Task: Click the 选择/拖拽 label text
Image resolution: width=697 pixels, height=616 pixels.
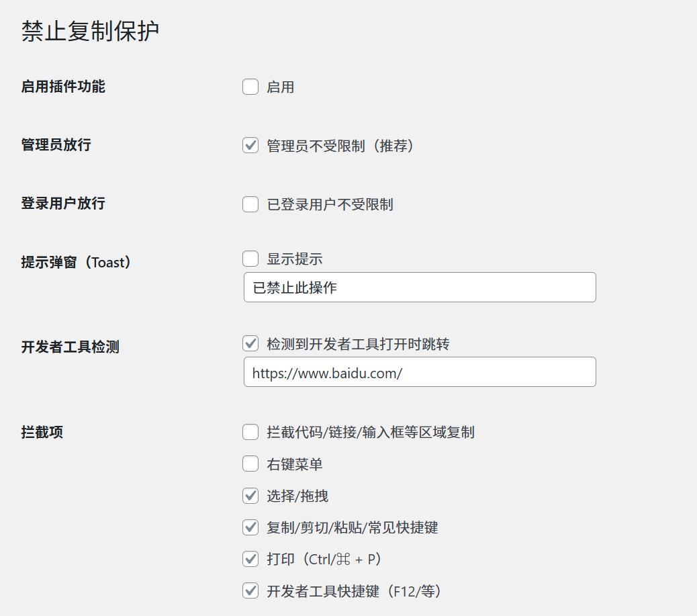Action: click(294, 496)
